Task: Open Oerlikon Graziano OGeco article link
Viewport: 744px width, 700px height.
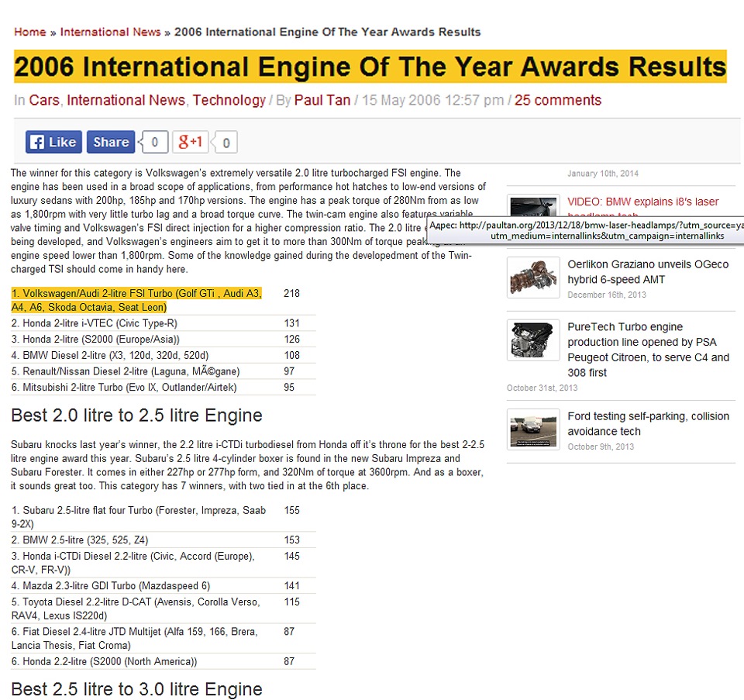Action: (648, 272)
